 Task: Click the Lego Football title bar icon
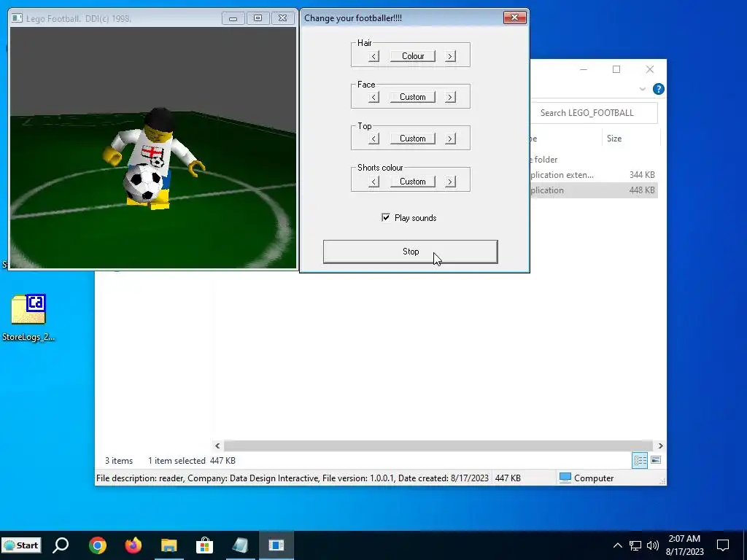click(18, 18)
